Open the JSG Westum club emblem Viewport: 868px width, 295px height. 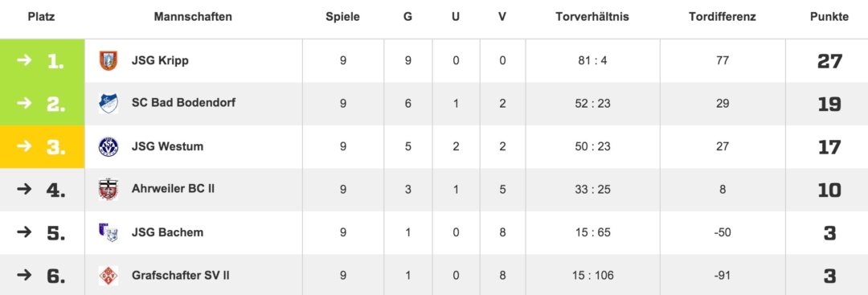[108, 146]
